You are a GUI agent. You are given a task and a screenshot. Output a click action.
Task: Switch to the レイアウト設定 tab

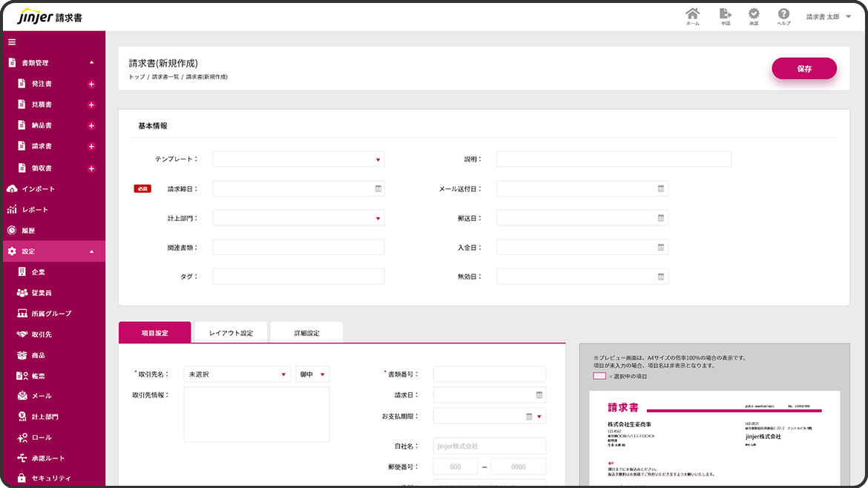point(231,333)
